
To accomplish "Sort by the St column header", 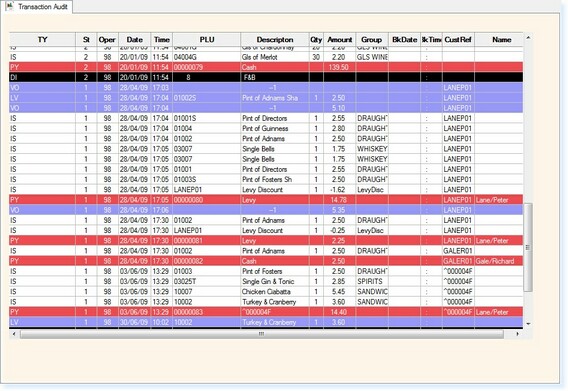I will pos(86,39).
